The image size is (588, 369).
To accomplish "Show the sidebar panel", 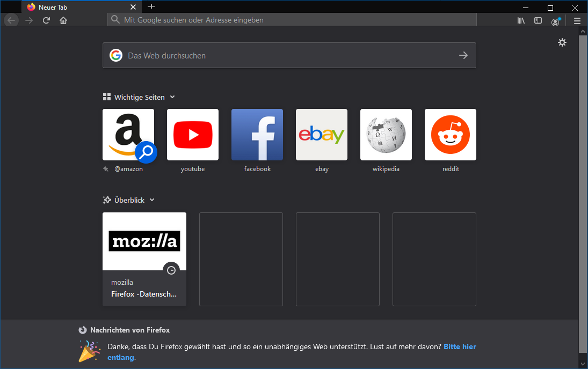I will [538, 20].
